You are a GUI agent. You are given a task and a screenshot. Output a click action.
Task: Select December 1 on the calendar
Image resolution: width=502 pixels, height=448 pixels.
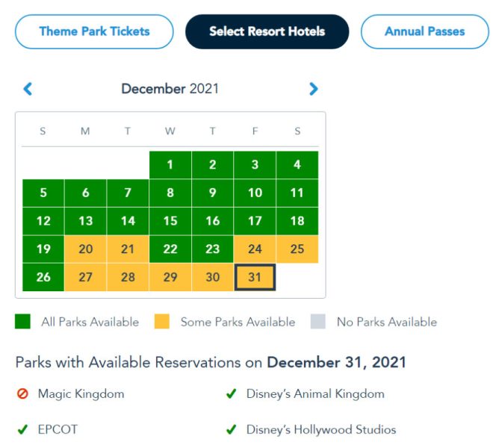coord(170,165)
